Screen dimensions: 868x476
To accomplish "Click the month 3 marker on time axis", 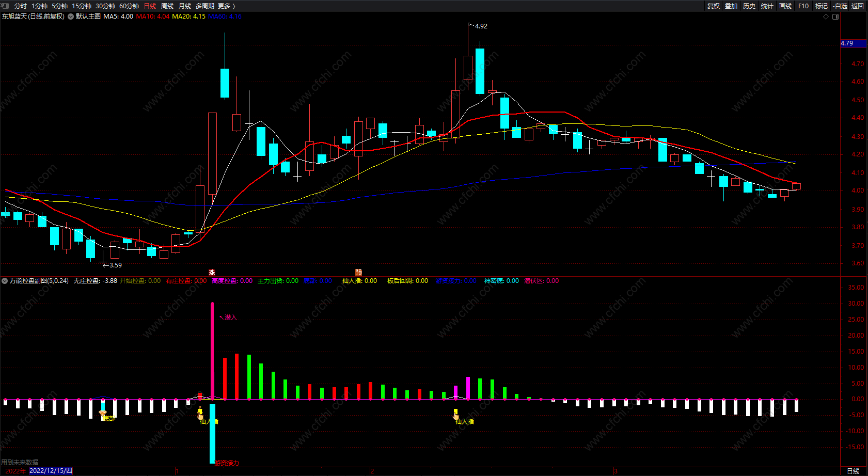I will point(616,471).
